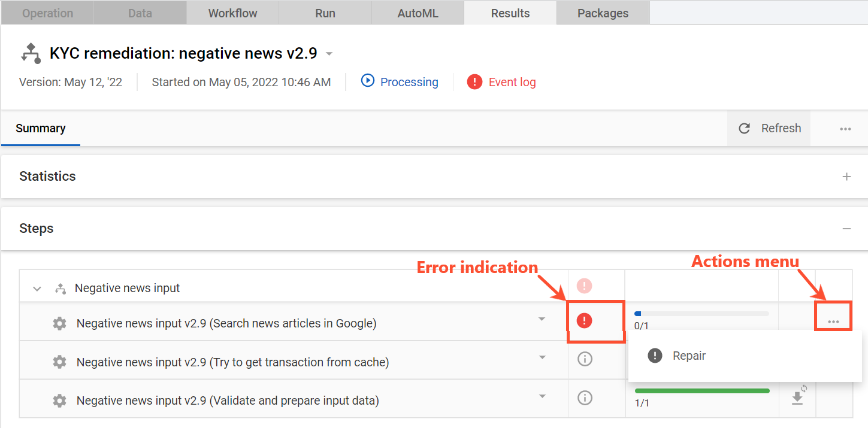868x428 pixels.
Task: Click the green 1/1 progress bar
Action: coord(702,391)
